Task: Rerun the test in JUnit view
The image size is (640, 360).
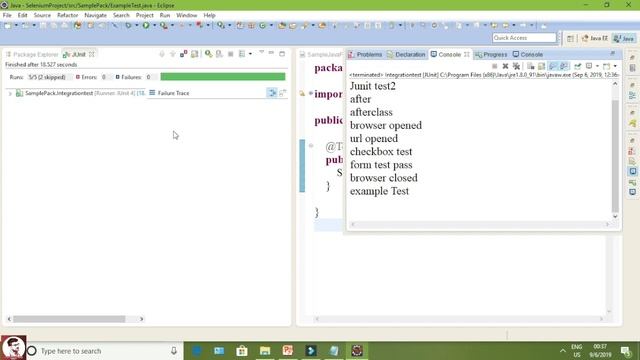Action: (x=209, y=54)
